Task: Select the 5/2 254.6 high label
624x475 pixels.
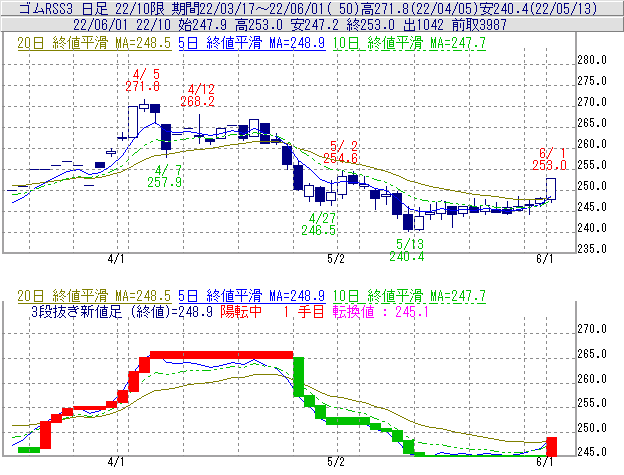Action: coord(340,152)
